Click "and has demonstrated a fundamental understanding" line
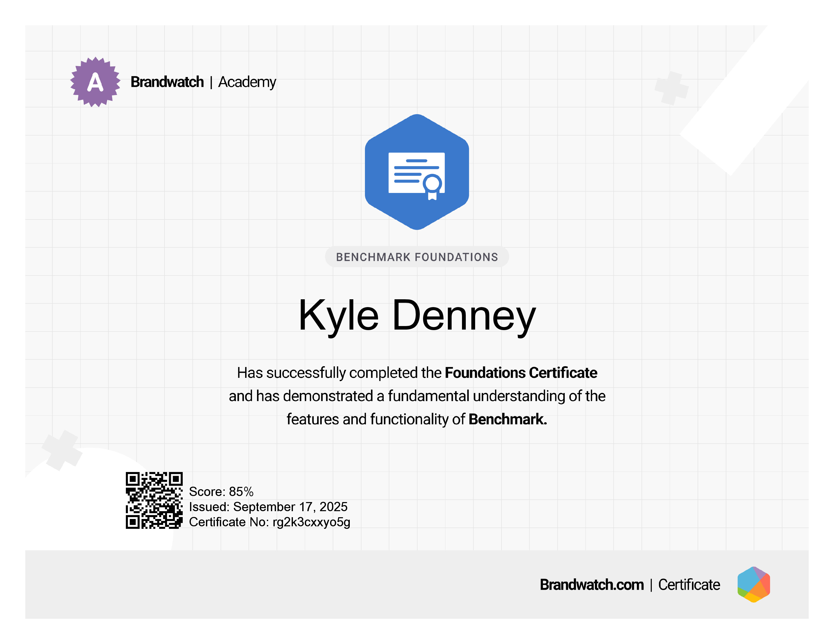This screenshot has width=834, height=644. coord(417,396)
